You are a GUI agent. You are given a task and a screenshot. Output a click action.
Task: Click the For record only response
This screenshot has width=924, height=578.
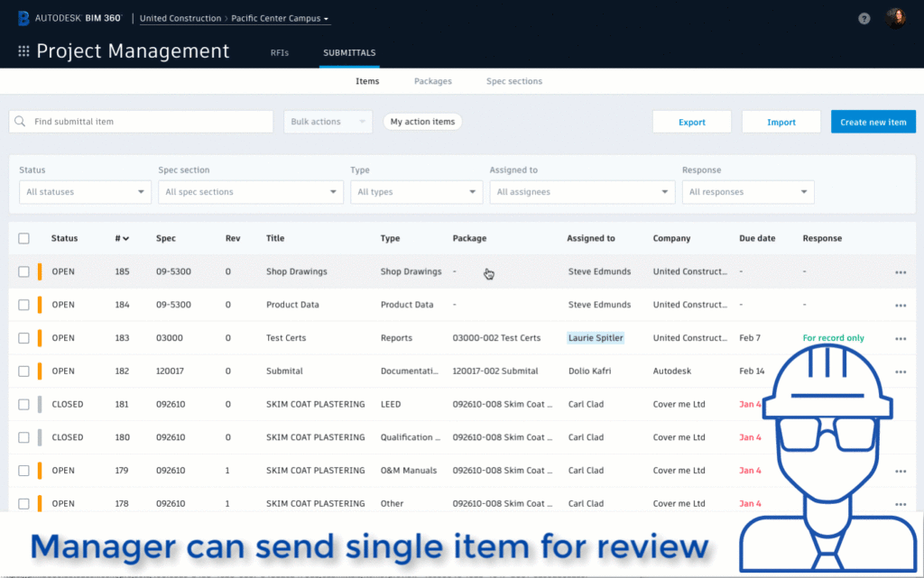click(833, 338)
